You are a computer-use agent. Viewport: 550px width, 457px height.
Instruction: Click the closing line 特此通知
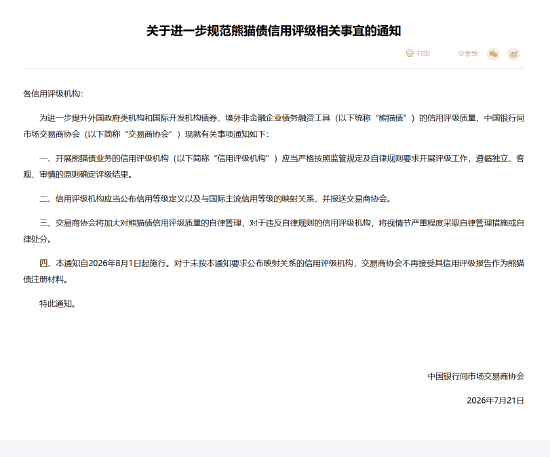click(x=57, y=304)
